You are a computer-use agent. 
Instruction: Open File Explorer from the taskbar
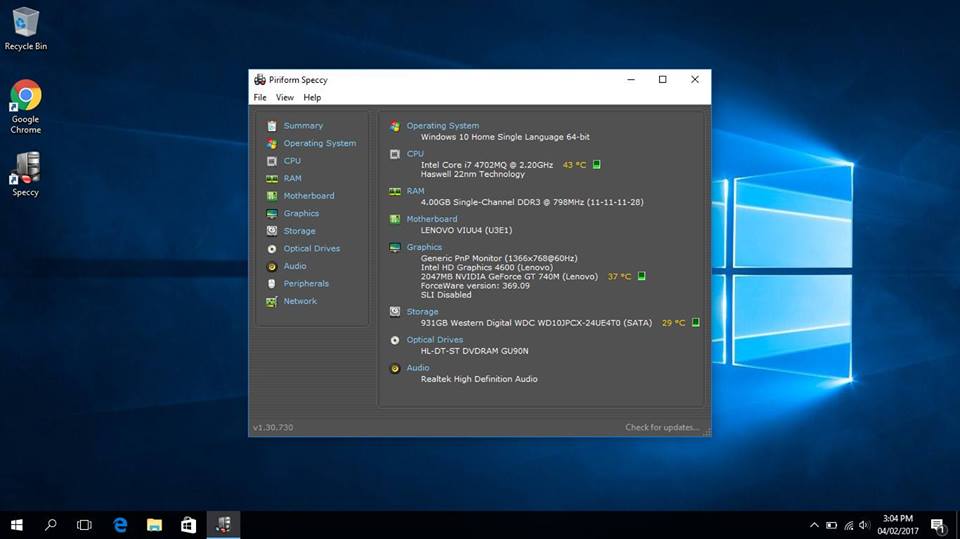click(x=154, y=525)
